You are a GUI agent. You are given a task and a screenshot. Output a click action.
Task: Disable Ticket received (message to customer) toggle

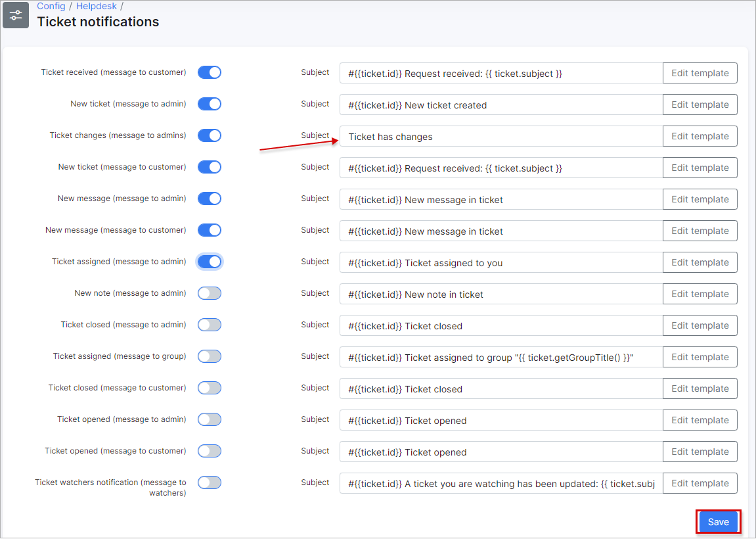coord(209,72)
